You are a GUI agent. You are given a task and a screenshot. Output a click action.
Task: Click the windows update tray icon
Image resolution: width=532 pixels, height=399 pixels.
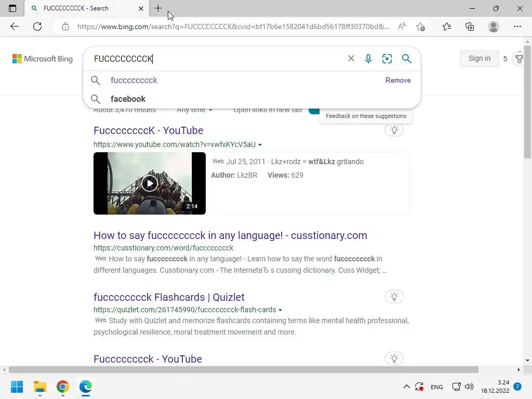coord(419,387)
